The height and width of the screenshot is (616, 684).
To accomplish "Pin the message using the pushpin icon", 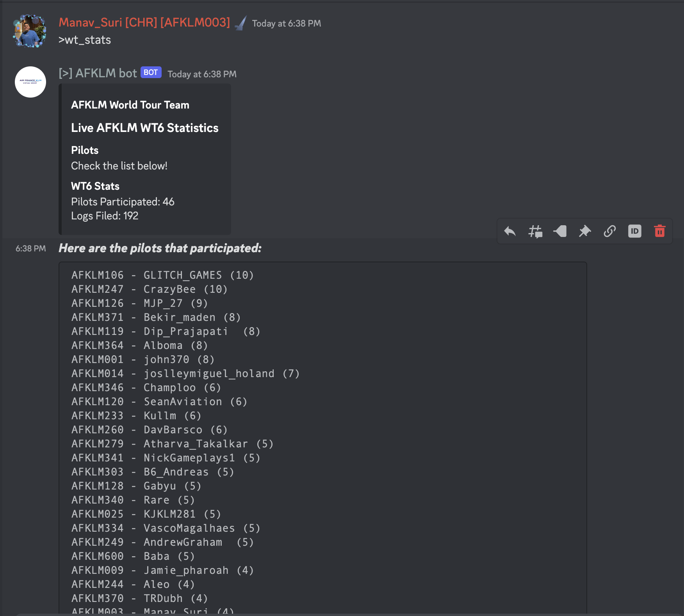I will [x=585, y=231].
